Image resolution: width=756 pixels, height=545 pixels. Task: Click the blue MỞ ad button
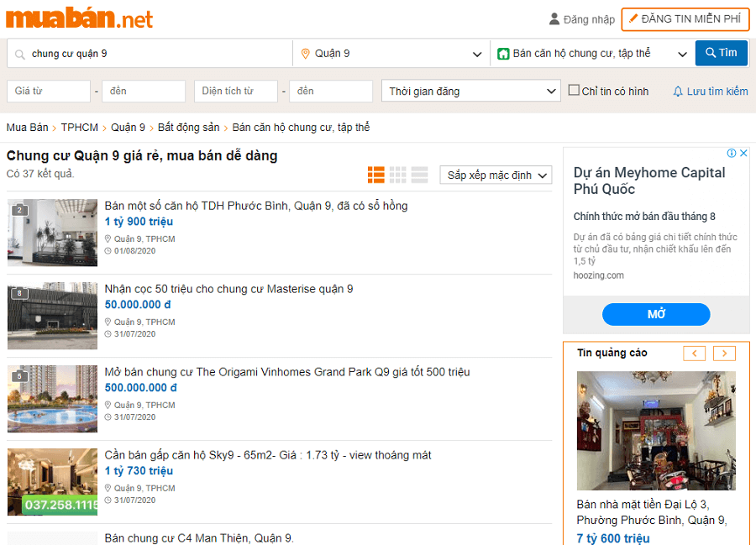pos(656,314)
